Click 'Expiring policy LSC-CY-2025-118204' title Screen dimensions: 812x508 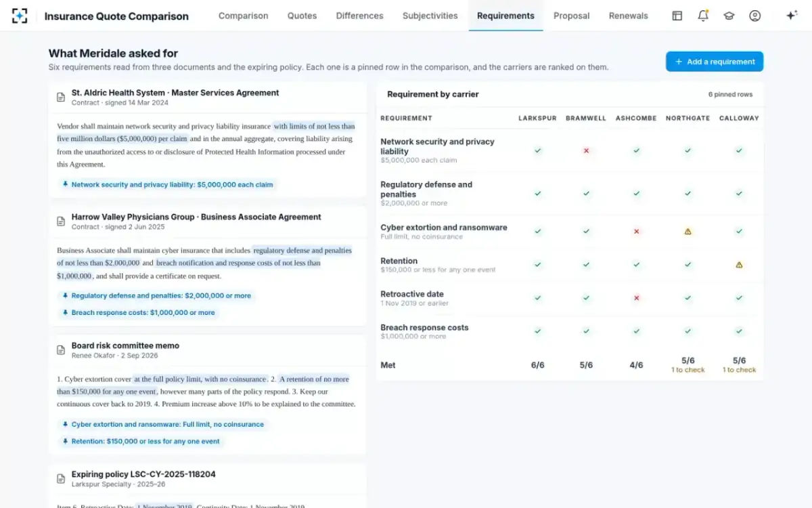tap(143, 475)
